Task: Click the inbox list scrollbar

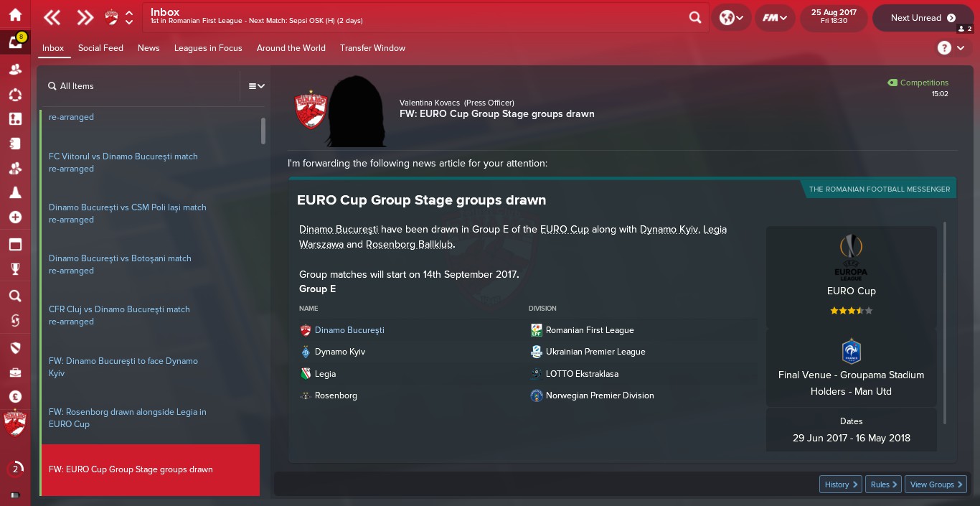Action: (x=263, y=131)
